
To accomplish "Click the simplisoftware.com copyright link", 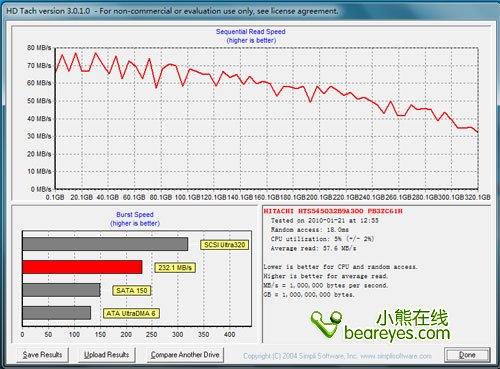I will [x=396, y=356].
